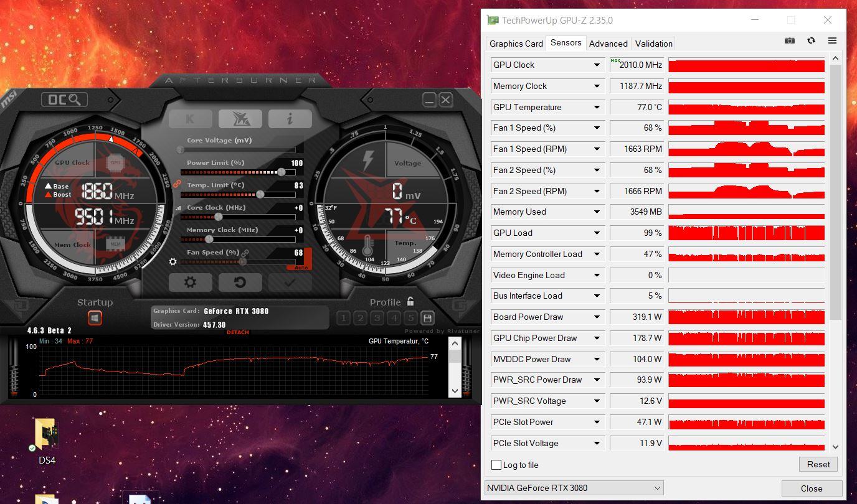Image resolution: width=857 pixels, height=504 pixels.
Task: Toggle the profile lock icon
Action: coord(410,301)
